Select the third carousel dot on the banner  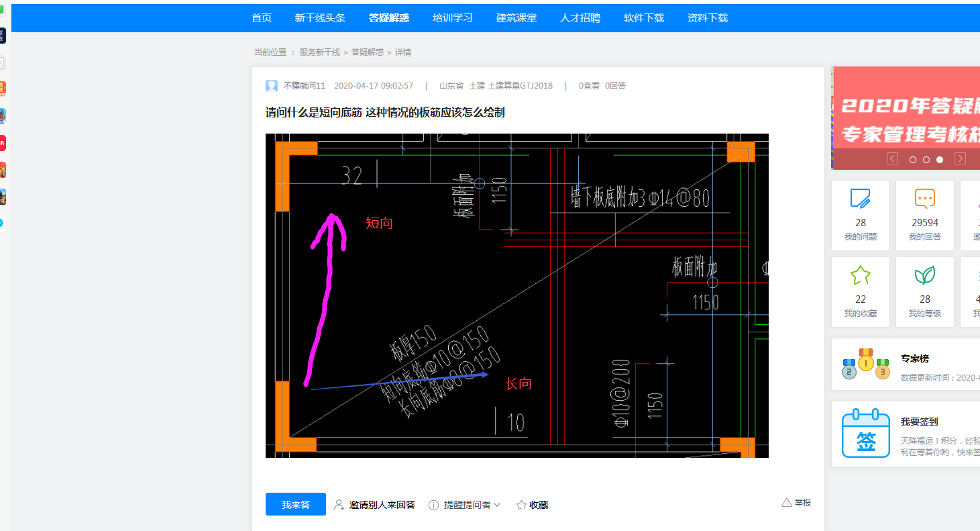click(940, 160)
